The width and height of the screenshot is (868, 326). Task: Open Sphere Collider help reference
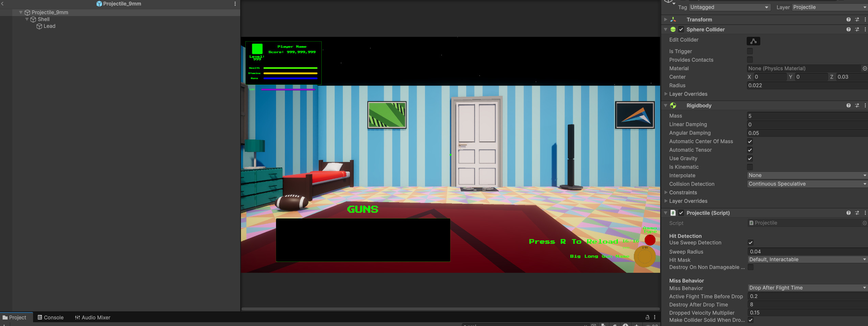click(848, 29)
